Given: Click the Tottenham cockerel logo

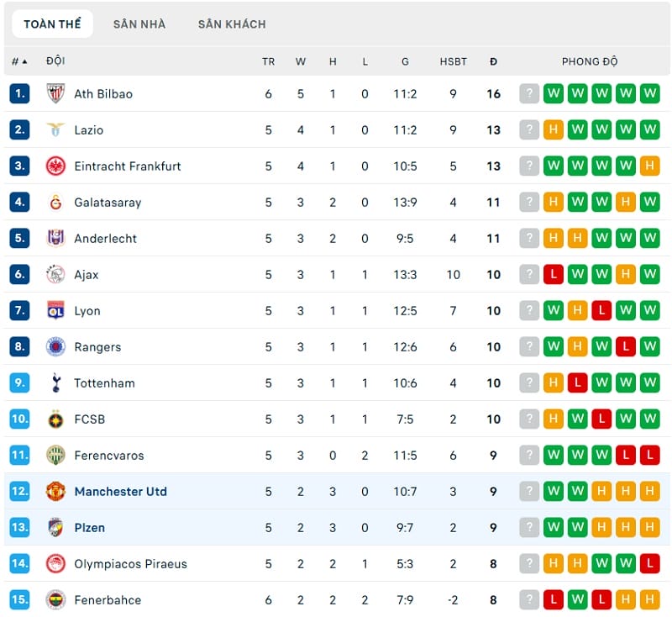Looking at the screenshot, I should (55, 383).
